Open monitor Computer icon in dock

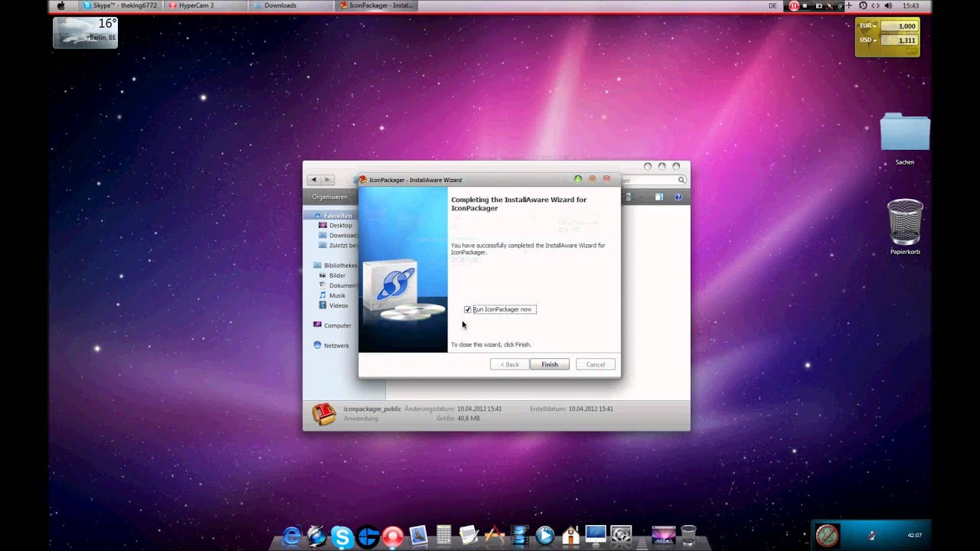pos(596,534)
